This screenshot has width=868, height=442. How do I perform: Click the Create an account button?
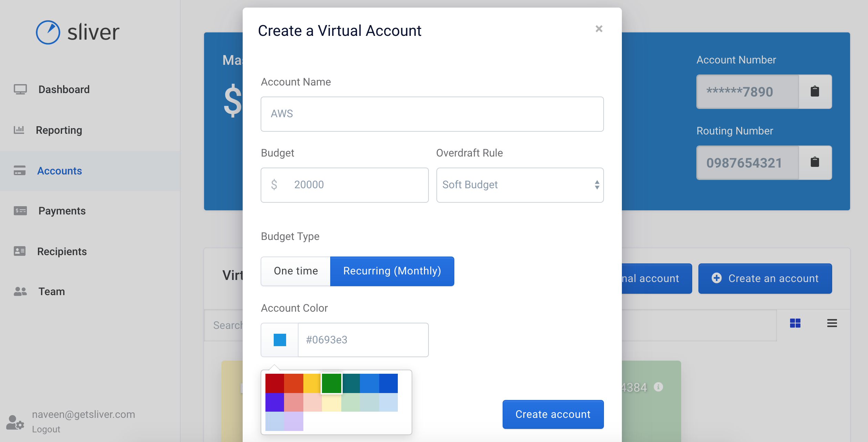pos(765,279)
